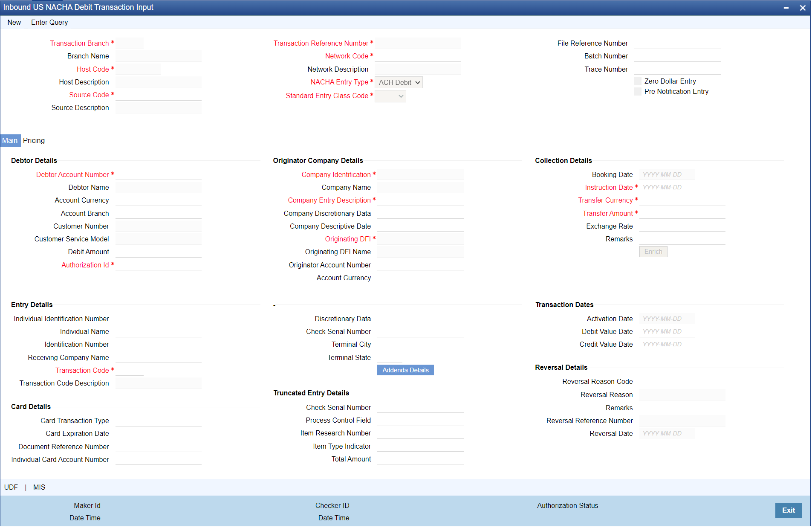Image resolution: width=812 pixels, height=528 pixels.
Task: Focus the Transfer Currency field
Action: [x=682, y=200]
